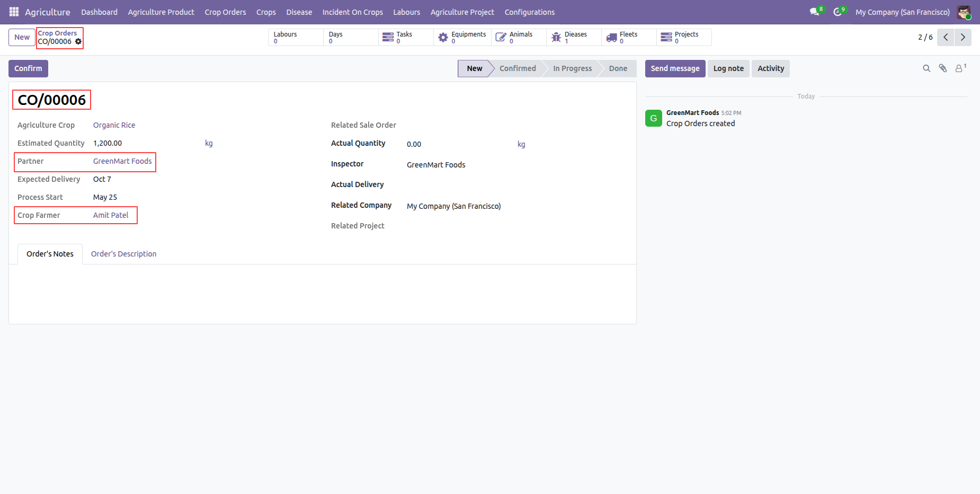
Task: Switch to Order's Description tab
Action: (123, 254)
